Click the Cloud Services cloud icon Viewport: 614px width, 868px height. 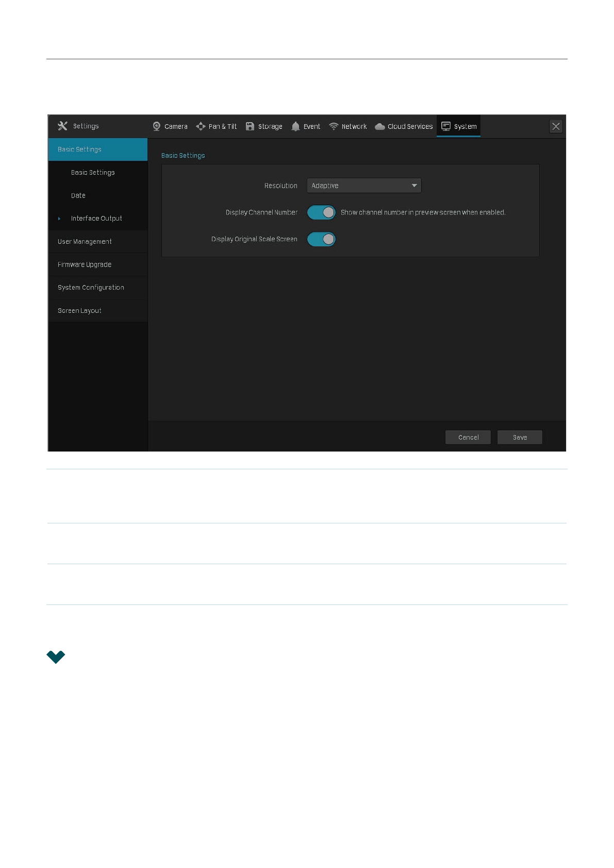coord(380,126)
